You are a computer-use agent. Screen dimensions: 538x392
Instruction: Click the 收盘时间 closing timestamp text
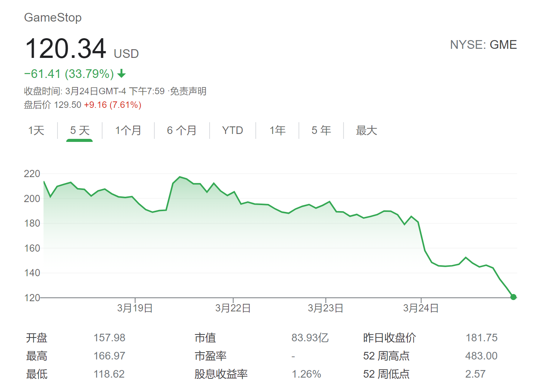94,91
